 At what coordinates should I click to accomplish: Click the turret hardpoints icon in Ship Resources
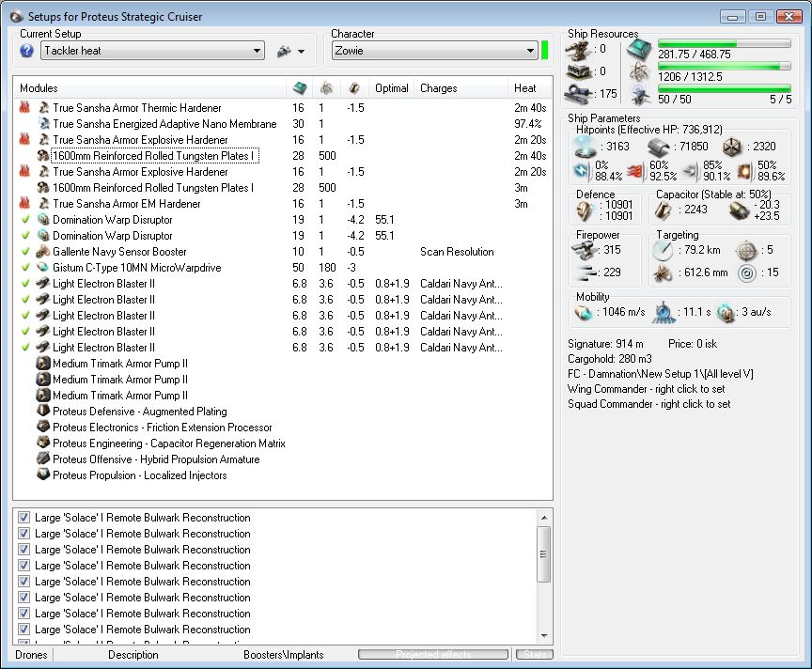click(578, 51)
